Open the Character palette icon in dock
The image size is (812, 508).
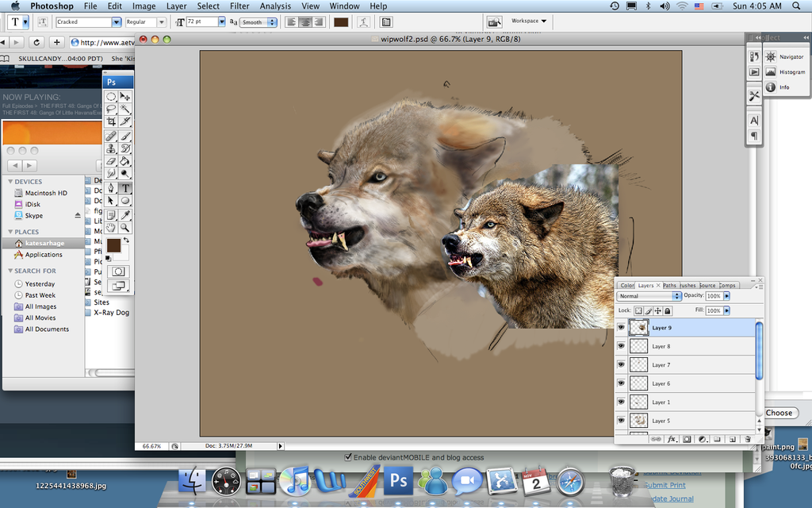point(754,121)
